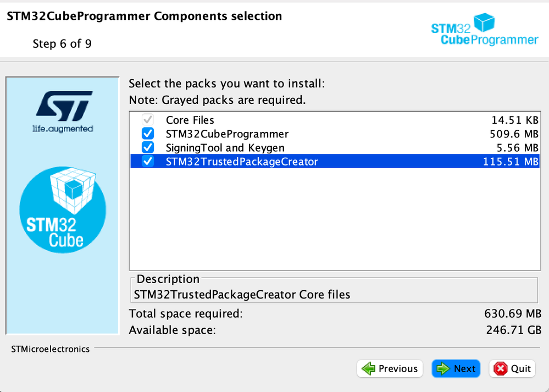This screenshot has height=392, width=549.
Task: Click 'Note: Grayed packs are required.' text
Action: click(x=217, y=100)
